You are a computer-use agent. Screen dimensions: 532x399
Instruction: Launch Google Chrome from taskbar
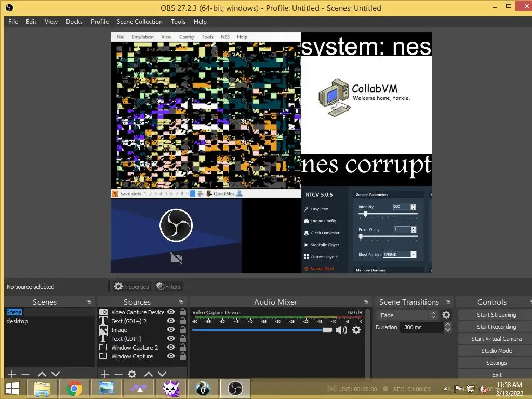(74, 389)
